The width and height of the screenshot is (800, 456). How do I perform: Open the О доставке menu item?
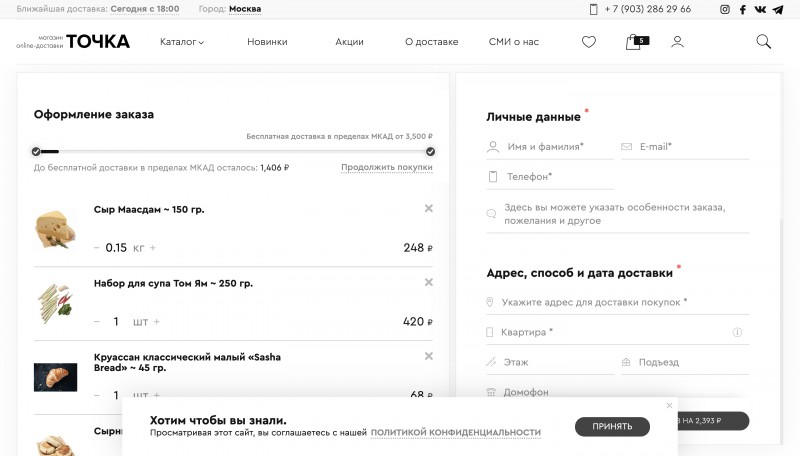tap(431, 42)
